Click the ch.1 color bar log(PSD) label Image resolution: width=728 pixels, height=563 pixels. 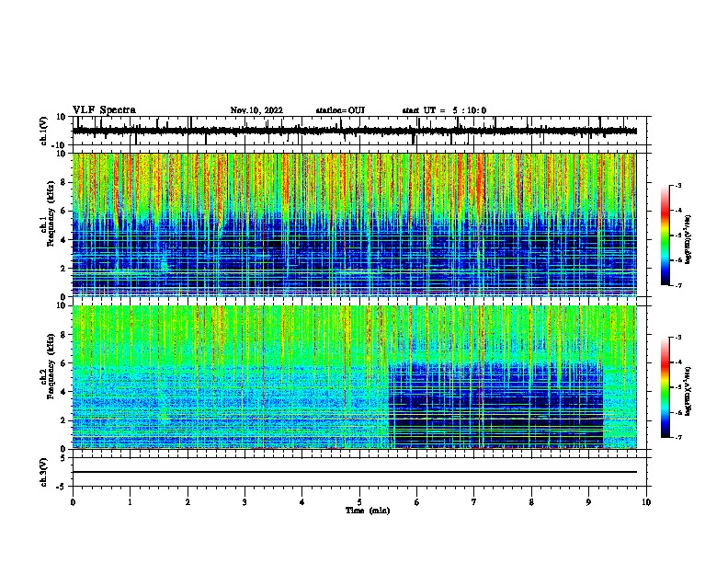[x=688, y=239]
